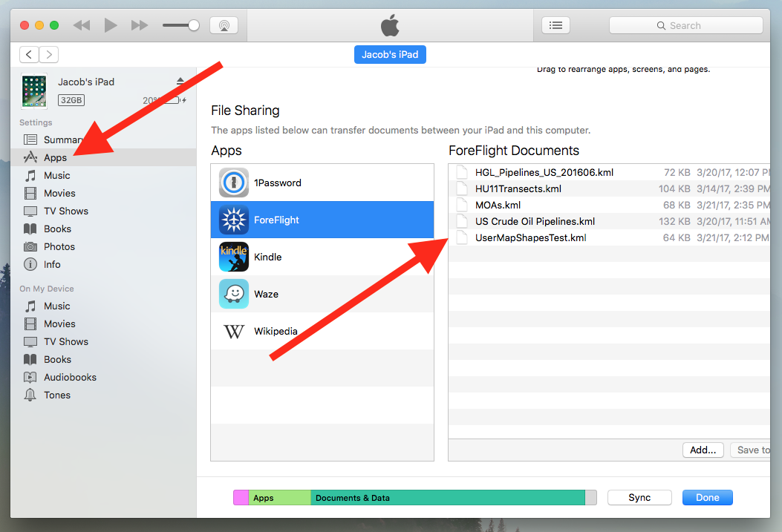
Task: Choose the Waze app icon
Action: 233,295
